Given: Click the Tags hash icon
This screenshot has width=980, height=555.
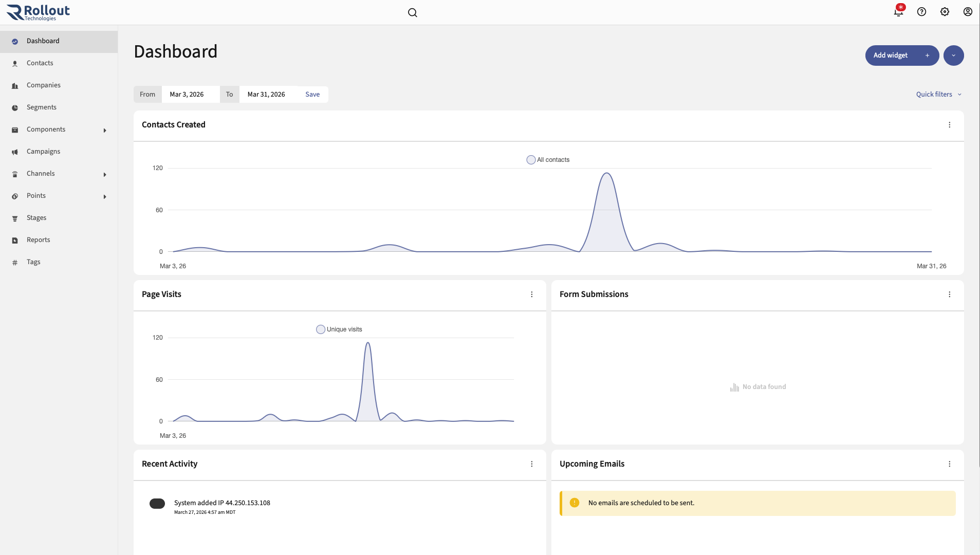Looking at the screenshot, I should pyautogui.click(x=15, y=262).
